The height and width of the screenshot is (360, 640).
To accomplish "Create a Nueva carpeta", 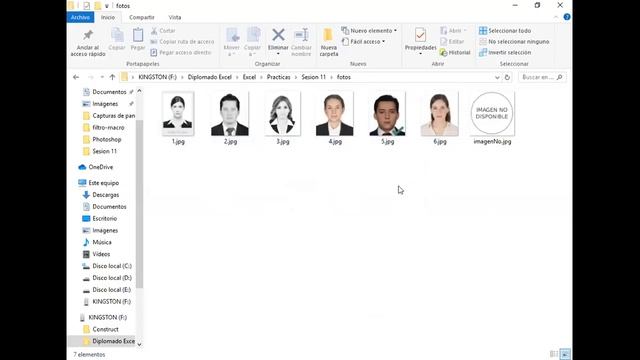I will click(329, 42).
